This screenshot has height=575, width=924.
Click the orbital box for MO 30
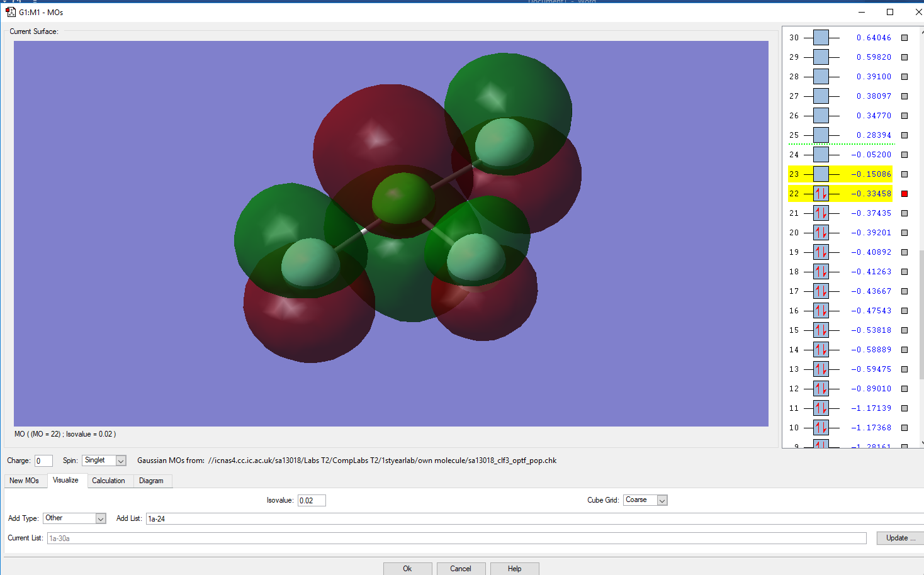click(821, 38)
